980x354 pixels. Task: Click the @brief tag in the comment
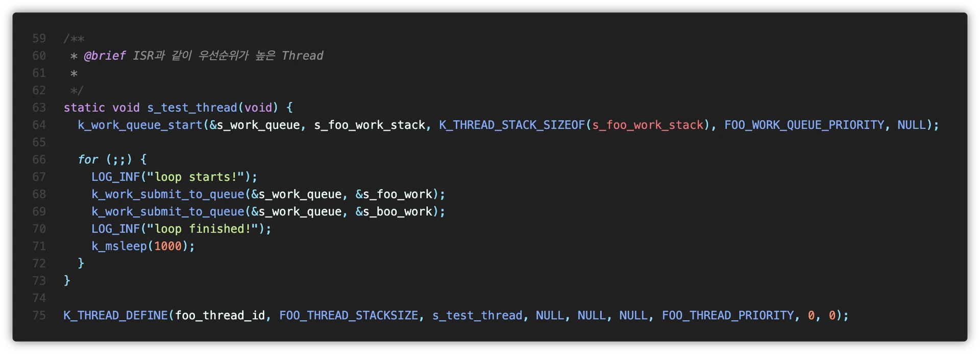[105, 56]
